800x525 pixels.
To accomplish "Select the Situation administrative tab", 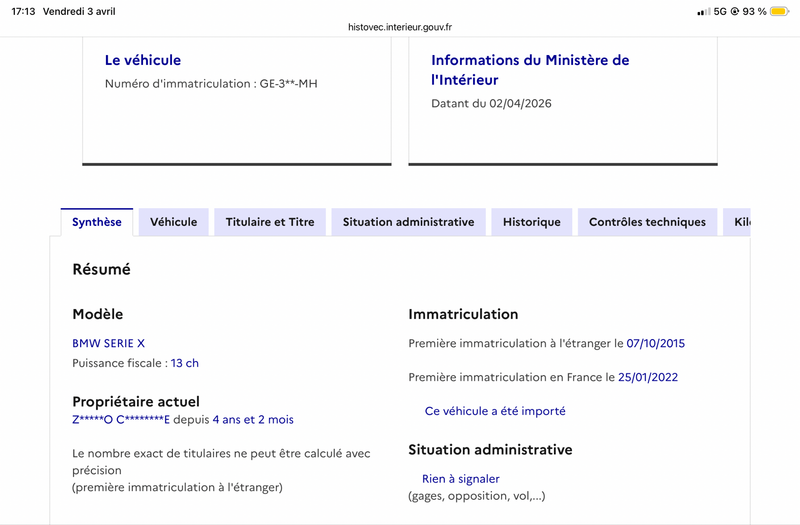I will tap(408, 222).
